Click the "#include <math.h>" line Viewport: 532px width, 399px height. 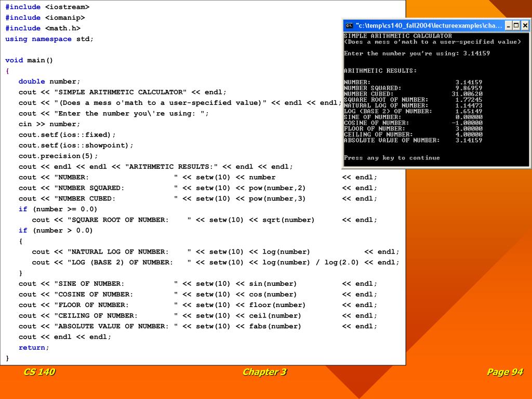pyautogui.click(x=43, y=28)
